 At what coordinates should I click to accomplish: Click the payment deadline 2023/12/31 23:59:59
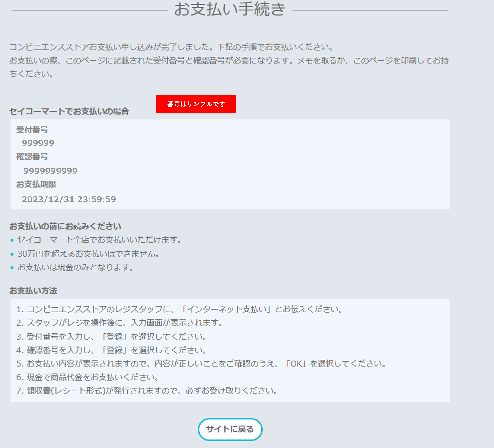coord(69,199)
